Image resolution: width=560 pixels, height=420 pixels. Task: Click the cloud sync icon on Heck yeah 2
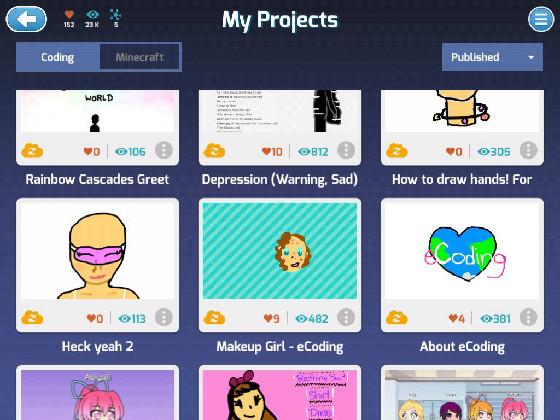[32, 318]
